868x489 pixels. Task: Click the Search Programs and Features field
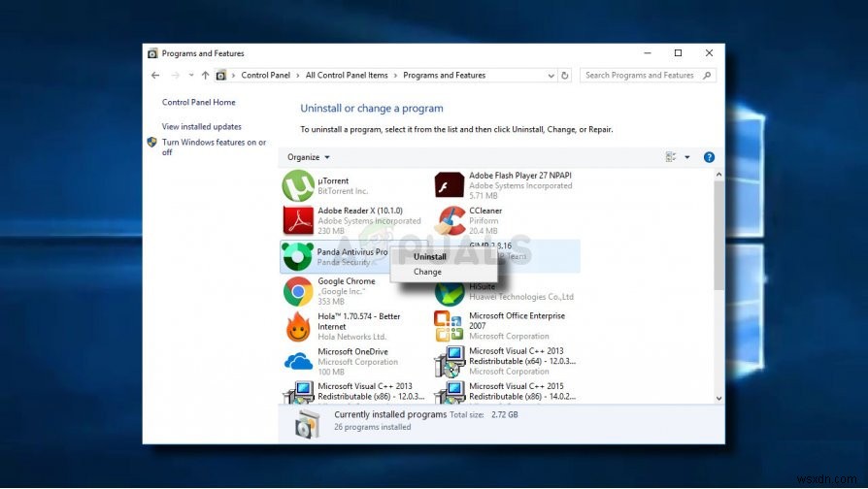(x=648, y=76)
